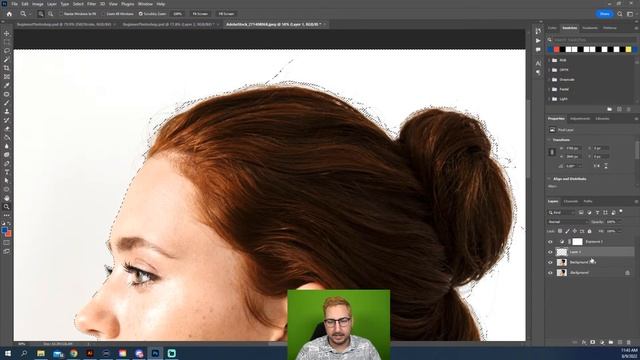Select the Brush tool
The width and height of the screenshot is (640, 360).
(7, 102)
